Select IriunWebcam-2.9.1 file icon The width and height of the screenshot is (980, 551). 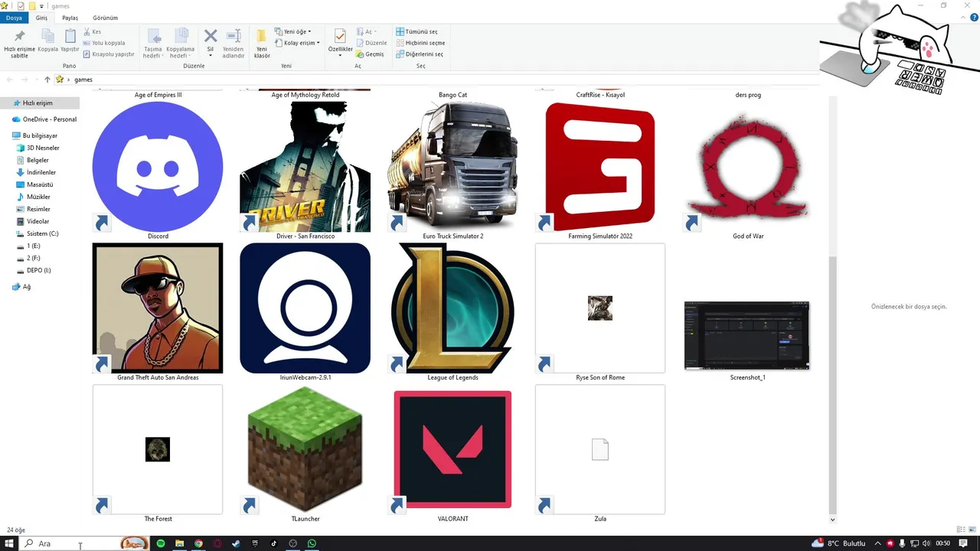pos(305,308)
